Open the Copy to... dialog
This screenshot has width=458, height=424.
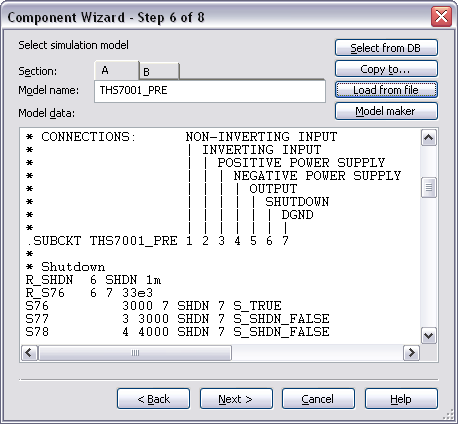[x=386, y=69]
